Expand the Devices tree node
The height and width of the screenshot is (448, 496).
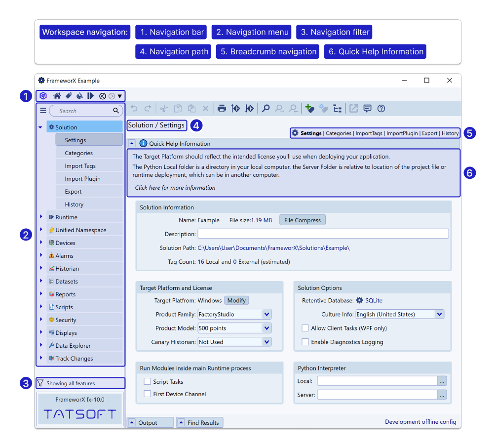(41, 242)
